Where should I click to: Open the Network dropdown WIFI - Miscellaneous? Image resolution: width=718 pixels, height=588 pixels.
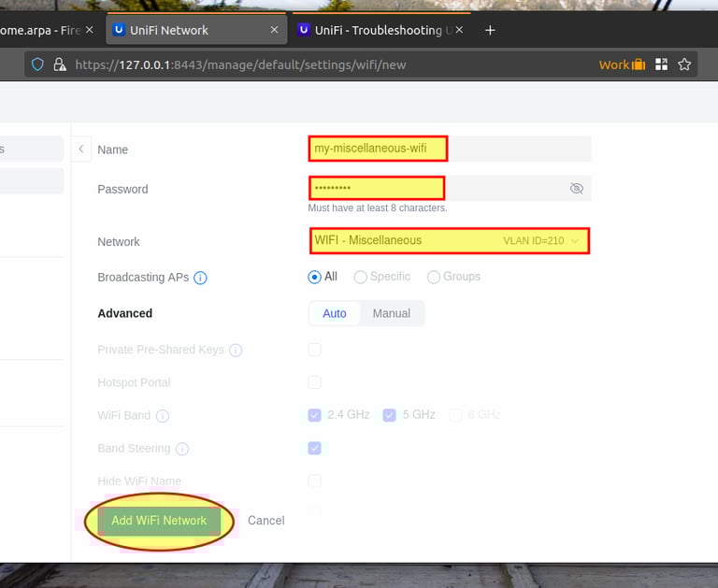(450, 241)
